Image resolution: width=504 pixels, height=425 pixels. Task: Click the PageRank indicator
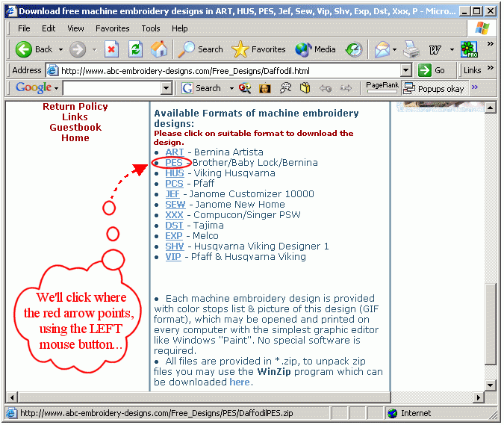(x=382, y=87)
